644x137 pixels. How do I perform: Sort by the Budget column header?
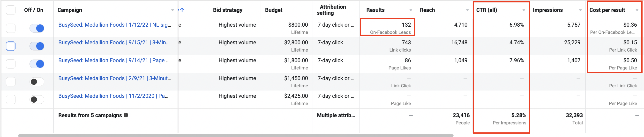tap(274, 10)
